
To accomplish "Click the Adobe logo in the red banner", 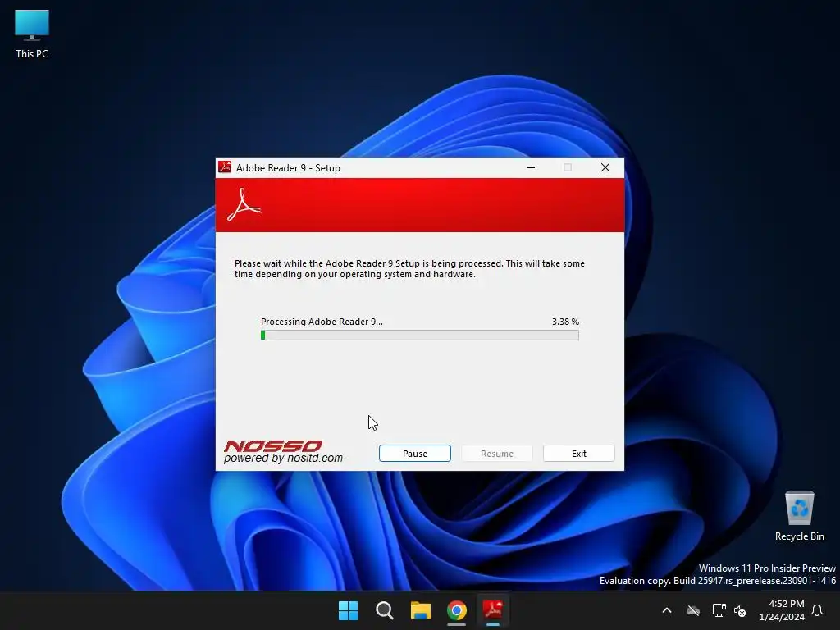I will [244, 204].
